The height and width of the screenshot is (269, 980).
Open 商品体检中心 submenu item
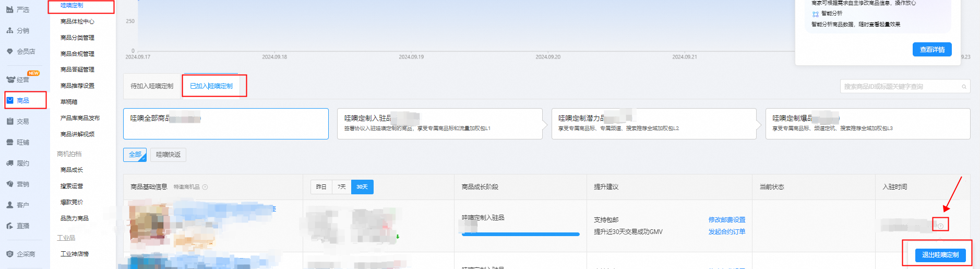(77, 21)
